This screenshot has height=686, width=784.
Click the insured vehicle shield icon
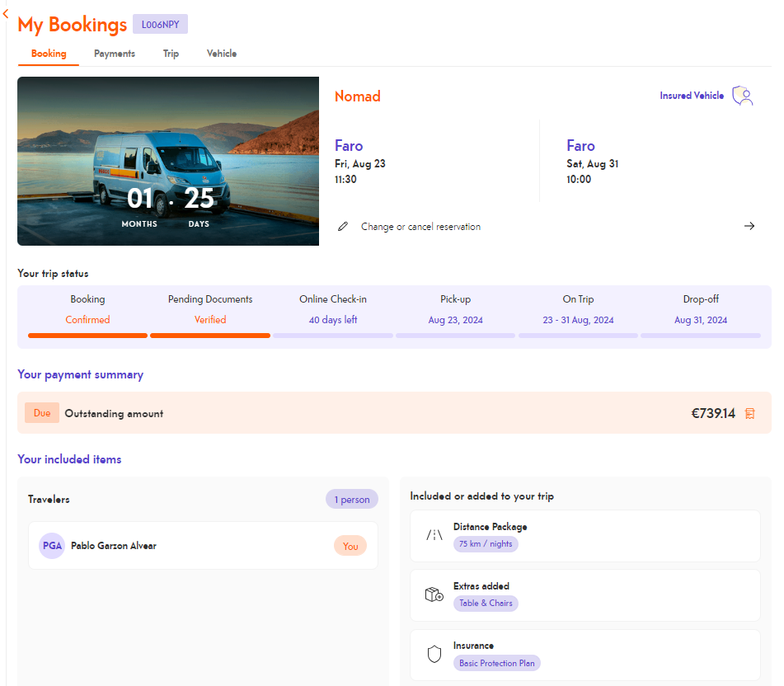[x=743, y=96]
